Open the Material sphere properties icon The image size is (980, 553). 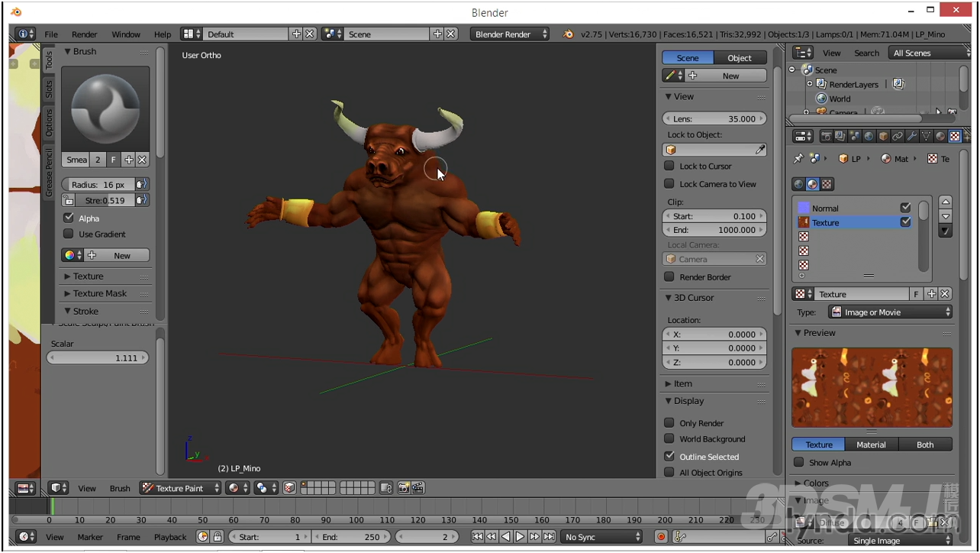tap(941, 137)
